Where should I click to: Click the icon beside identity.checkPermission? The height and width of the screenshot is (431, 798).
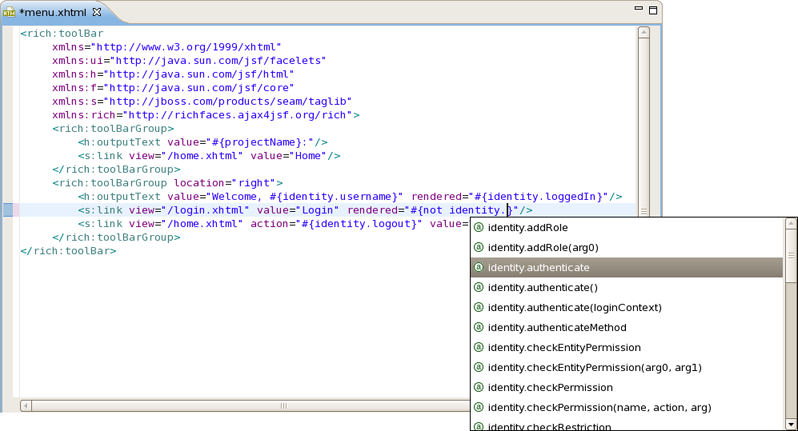pyautogui.click(x=478, y=387)
